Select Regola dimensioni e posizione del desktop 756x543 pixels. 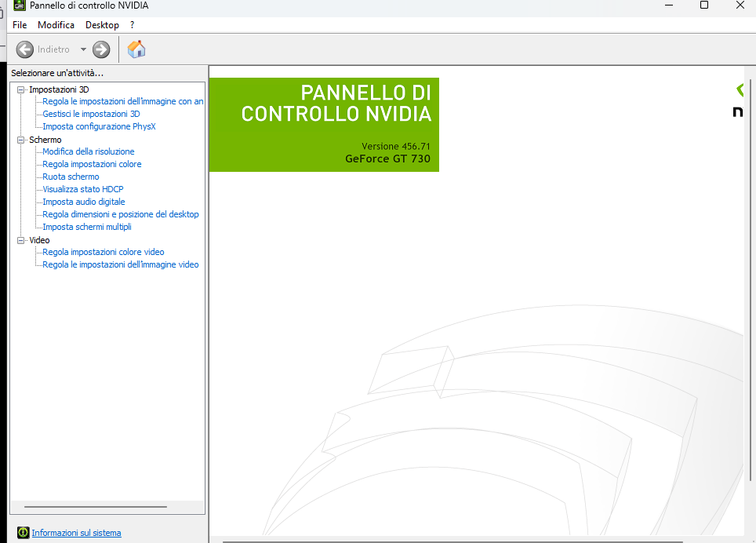tap(121, 214)
